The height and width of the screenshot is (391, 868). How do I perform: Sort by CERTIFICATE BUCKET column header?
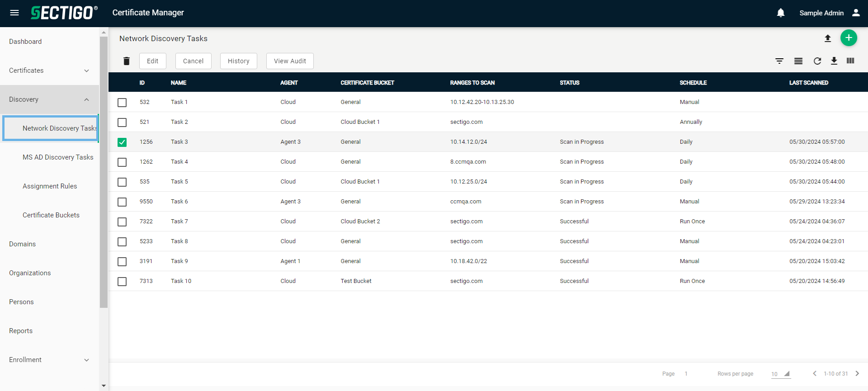[x=368, y=83]
